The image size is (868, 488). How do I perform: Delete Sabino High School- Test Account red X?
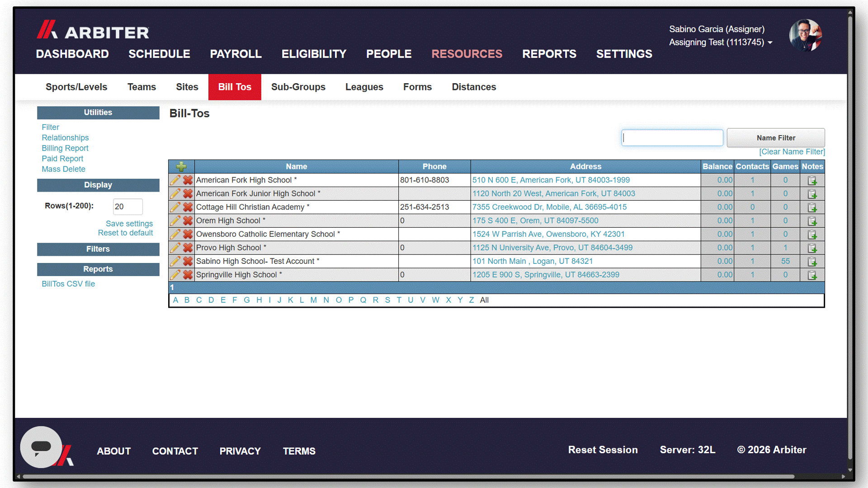point(188,262)
